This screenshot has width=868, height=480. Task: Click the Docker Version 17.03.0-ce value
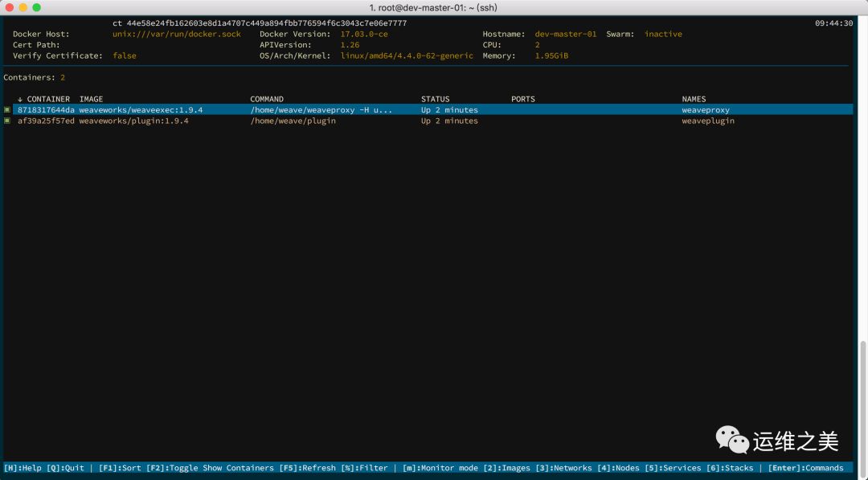click(364, 34)
